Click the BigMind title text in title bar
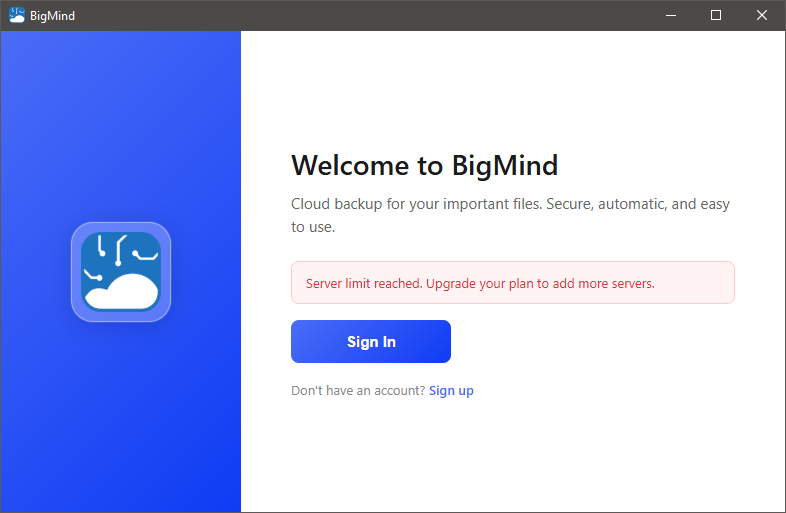 click(52, 16)
